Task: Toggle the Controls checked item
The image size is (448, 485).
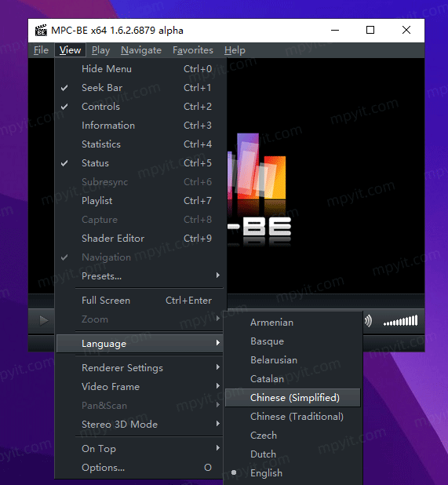Action: pyautogui.click(x=140, y=107)
